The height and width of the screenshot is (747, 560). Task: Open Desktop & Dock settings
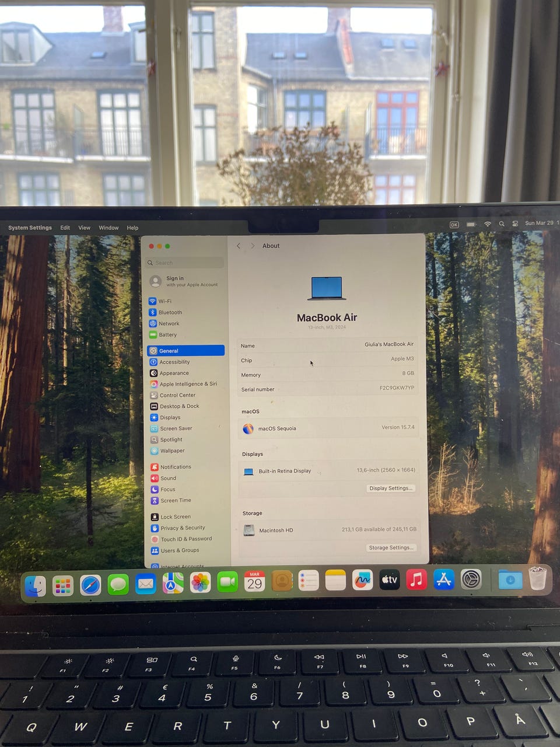pyautogui.click(x=186, y=406)
